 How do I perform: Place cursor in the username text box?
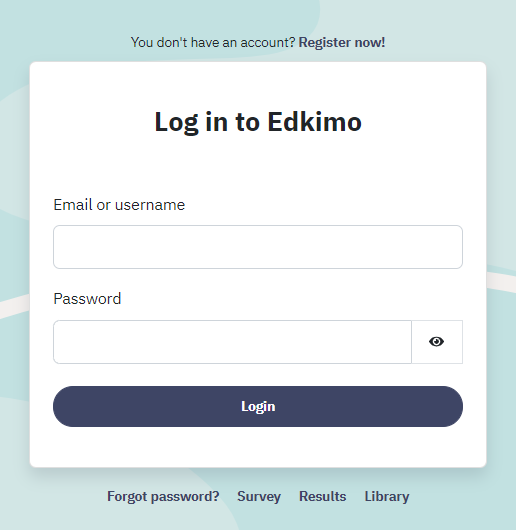258,247
